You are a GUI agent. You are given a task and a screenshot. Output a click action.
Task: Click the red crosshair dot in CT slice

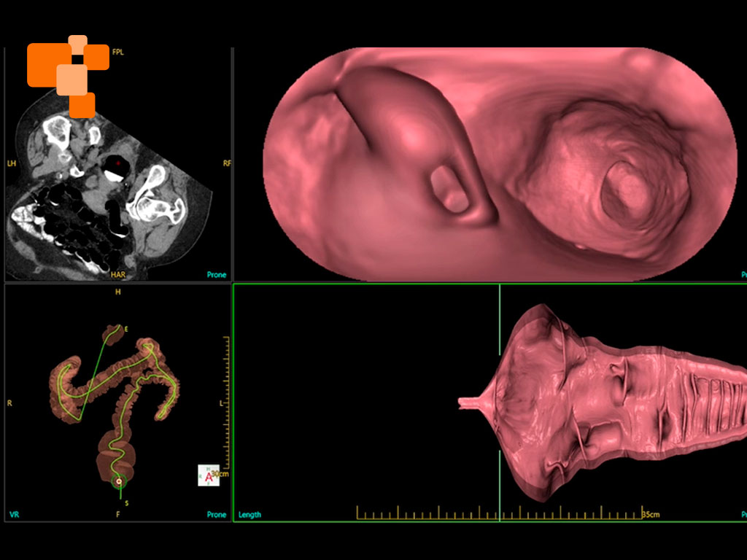click(117, 163)
